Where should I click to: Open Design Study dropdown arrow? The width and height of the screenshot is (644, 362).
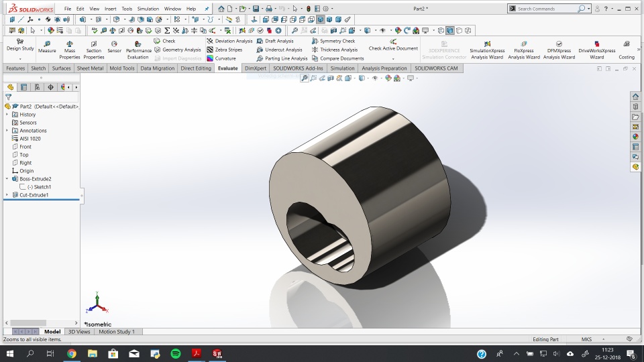[20, 58]
